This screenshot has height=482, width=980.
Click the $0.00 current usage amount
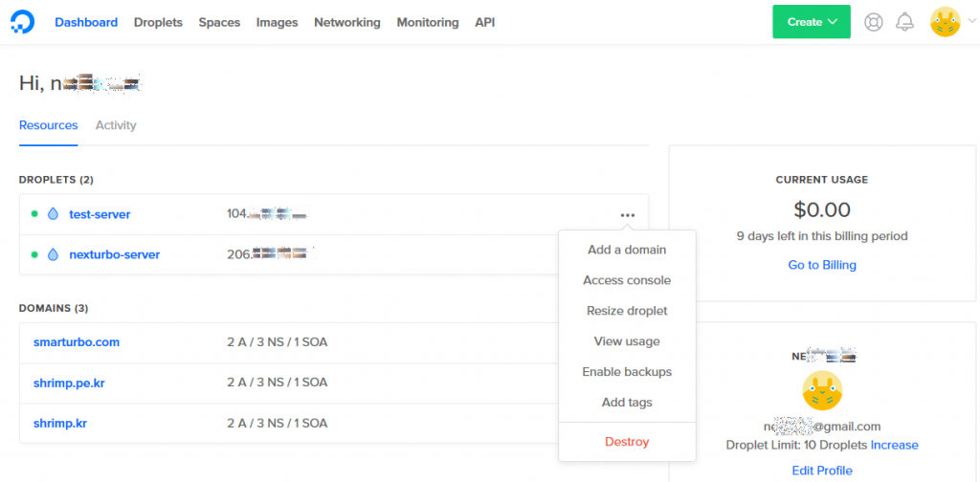coord(822,209)
